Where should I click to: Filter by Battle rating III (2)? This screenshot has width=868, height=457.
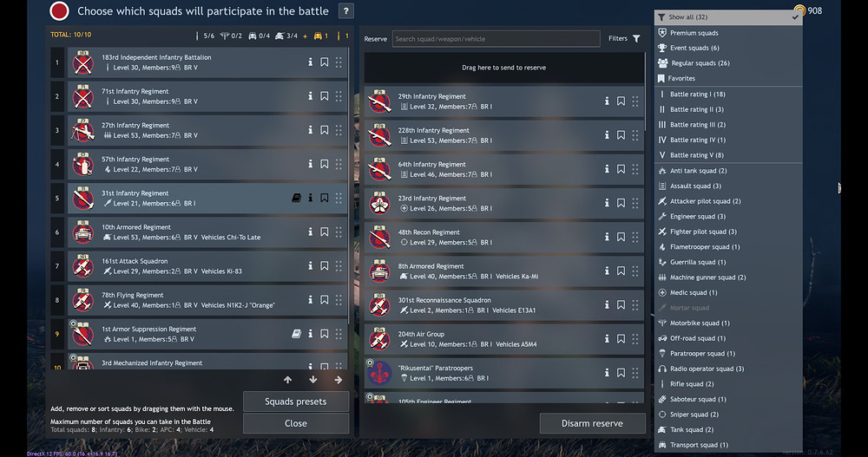pyautogui.click(x=728, y=125)
